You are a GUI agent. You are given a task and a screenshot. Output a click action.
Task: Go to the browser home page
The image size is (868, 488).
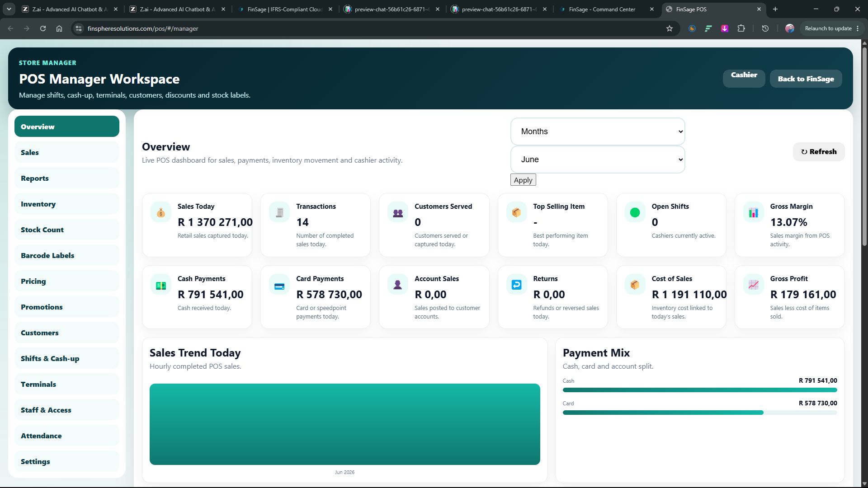(x=59, y=28)
